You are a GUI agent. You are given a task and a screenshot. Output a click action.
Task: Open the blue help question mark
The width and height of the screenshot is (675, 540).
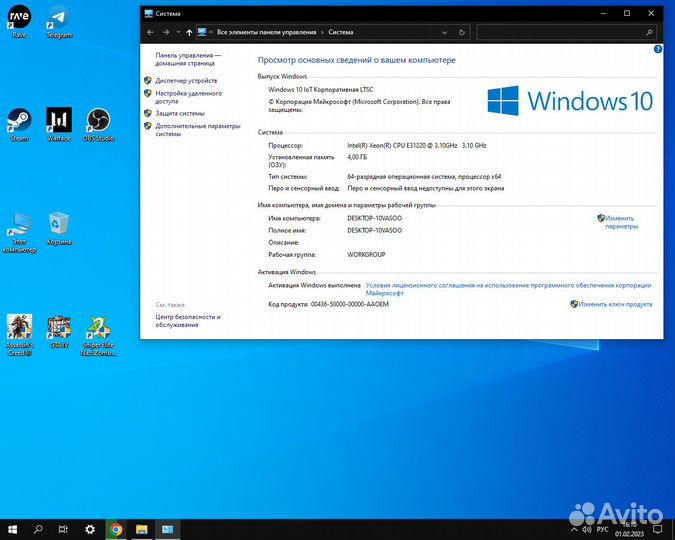(x=658, y=49)
